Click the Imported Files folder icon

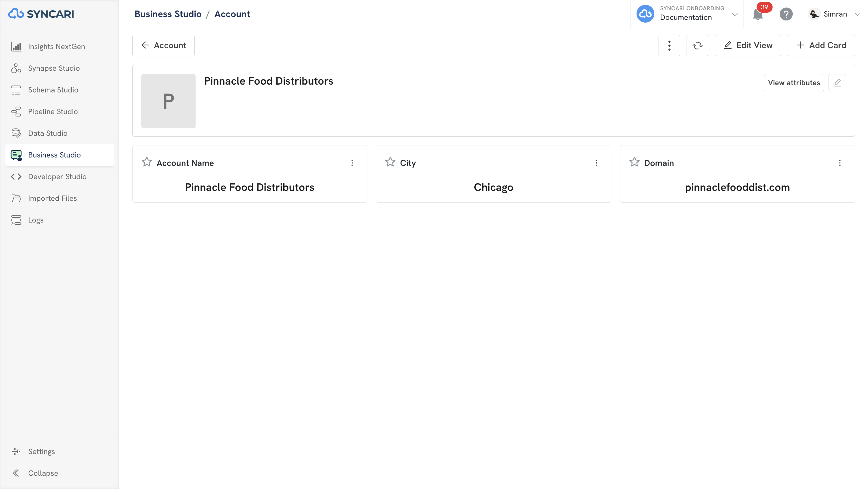tap(16, 198)
